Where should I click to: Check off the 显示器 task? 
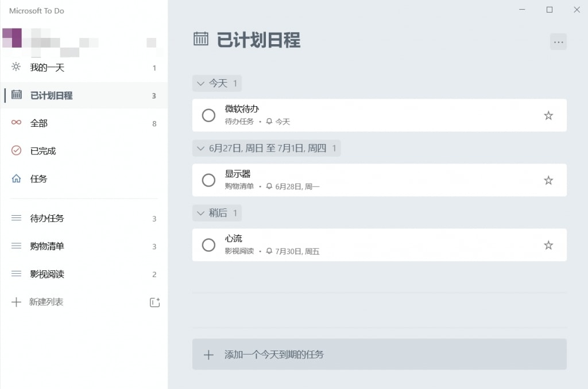click(x=208, y=180)
